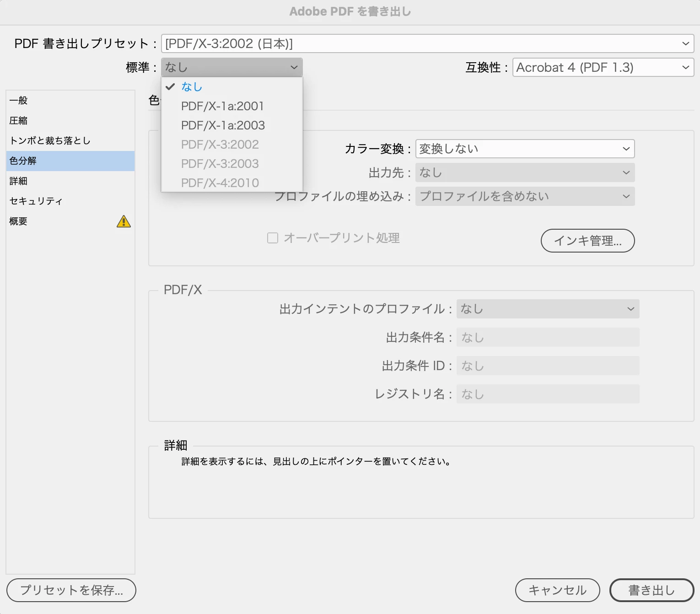Open the 出力インテントのプロファイル dropdown
Viewport: 700px width, 614px height.
548,309
